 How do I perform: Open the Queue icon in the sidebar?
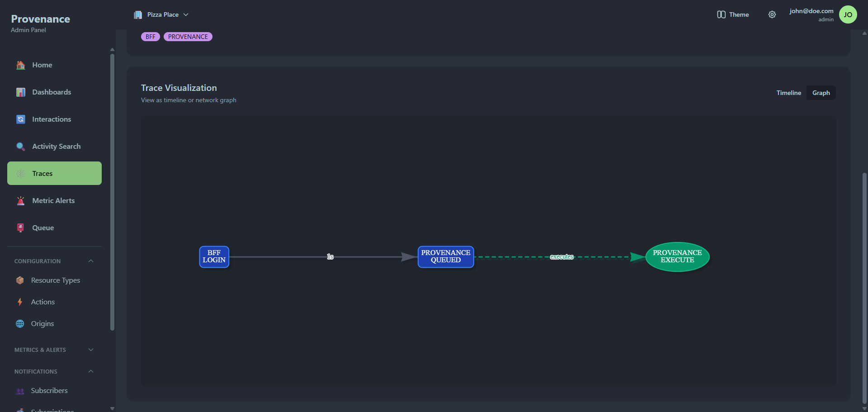20,227
